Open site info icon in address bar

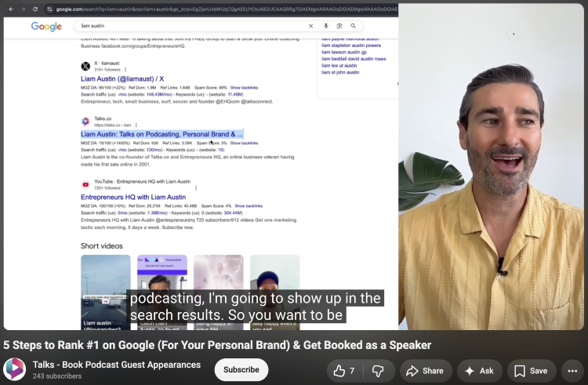pyautogui.click(x=49, y=9)
